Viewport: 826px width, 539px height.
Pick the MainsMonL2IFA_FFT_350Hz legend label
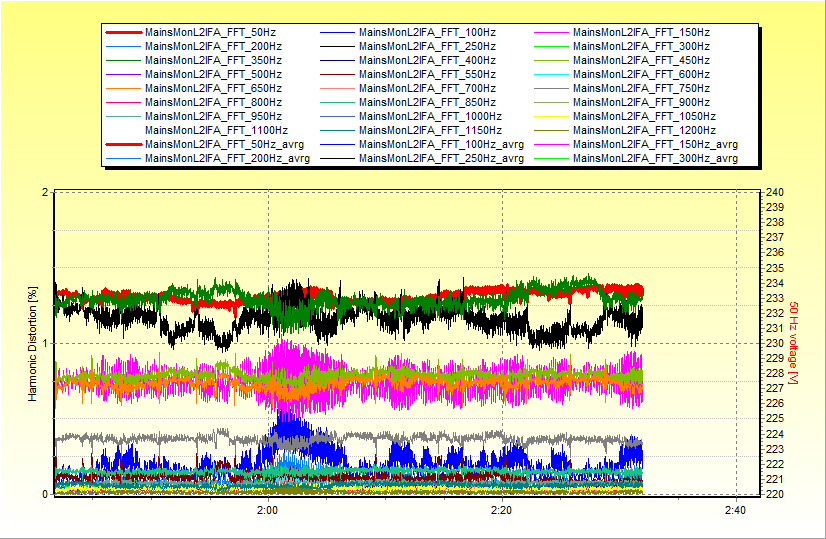pyautogui.click(x=213, y=61)
